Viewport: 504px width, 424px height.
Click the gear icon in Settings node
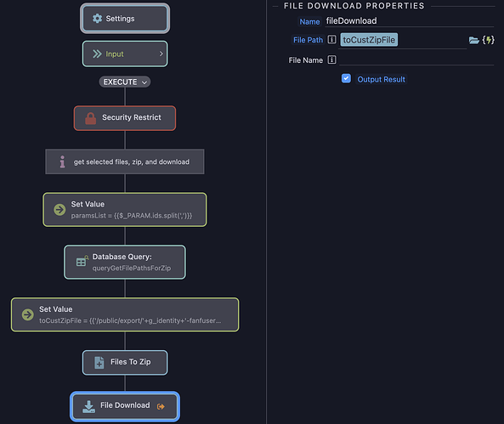(97, 19)
